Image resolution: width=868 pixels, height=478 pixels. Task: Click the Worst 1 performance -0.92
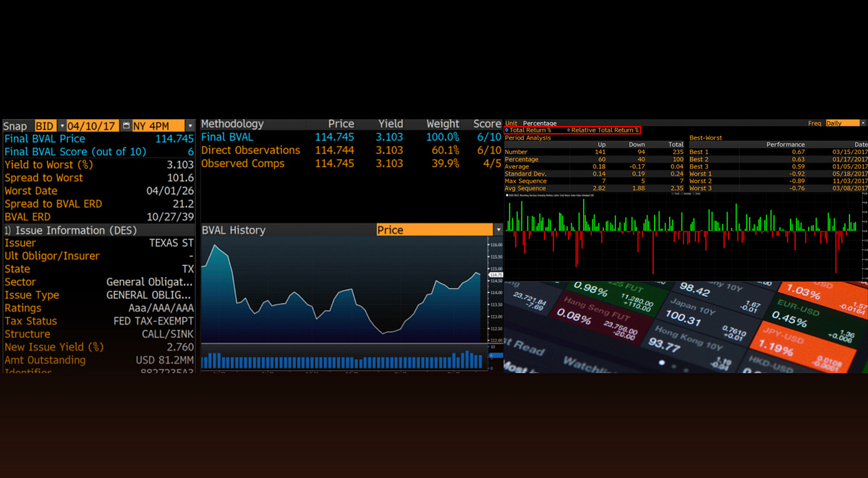[x=796, y=174]
